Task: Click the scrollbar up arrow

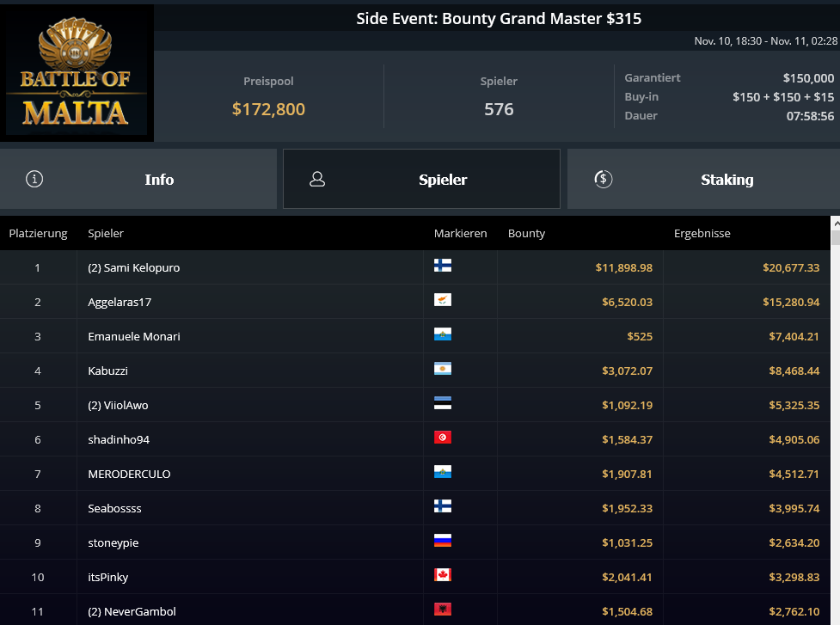Action: point(836,223)
